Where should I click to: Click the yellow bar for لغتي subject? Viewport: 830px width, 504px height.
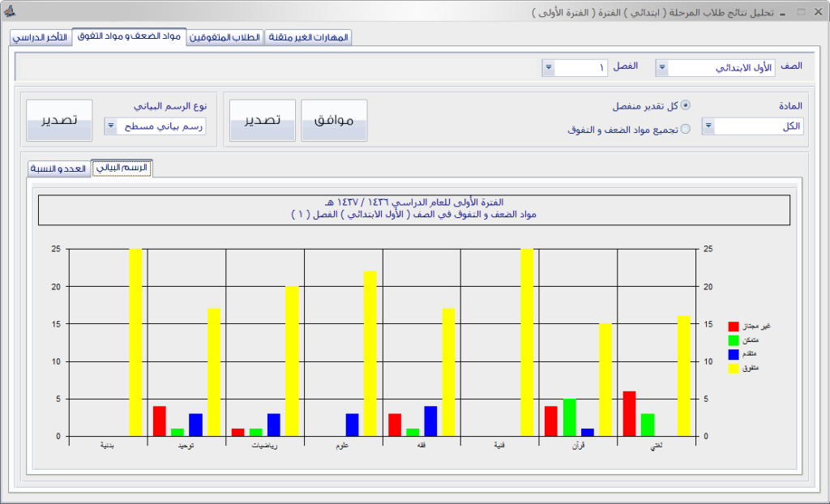tap(684, 377)
